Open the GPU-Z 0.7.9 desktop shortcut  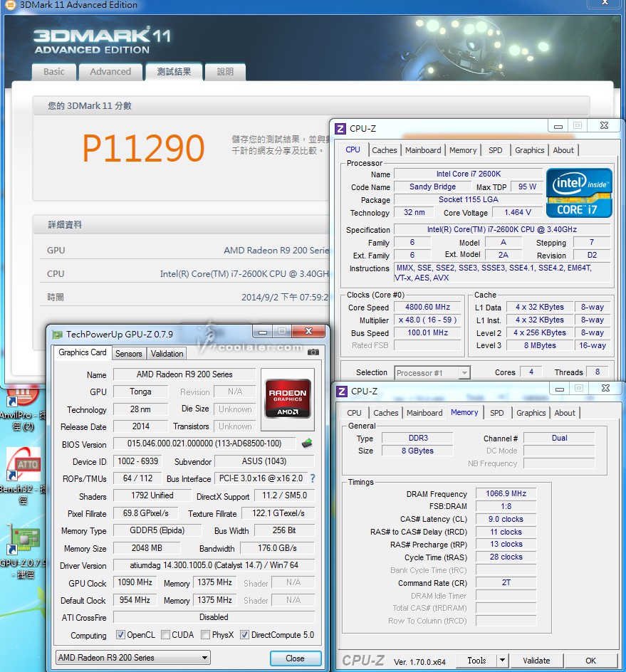click(24, 552)
